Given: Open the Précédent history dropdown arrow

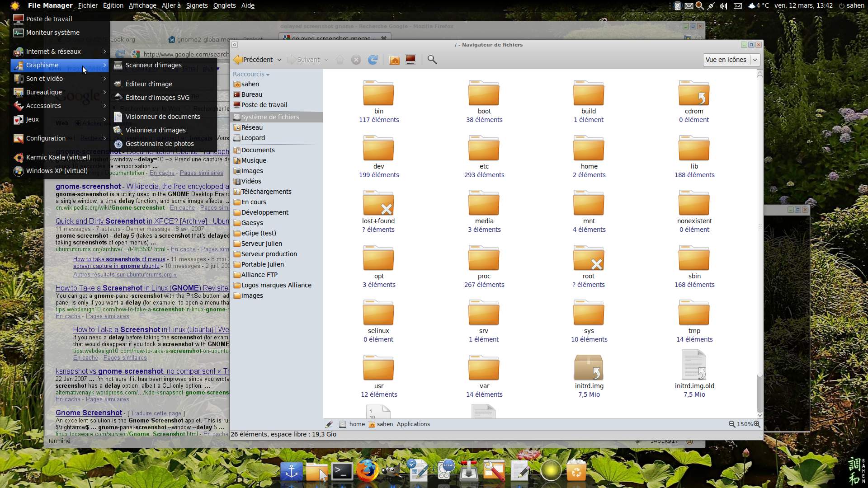Looking at the screenshot, I should [x=279, y=60].
